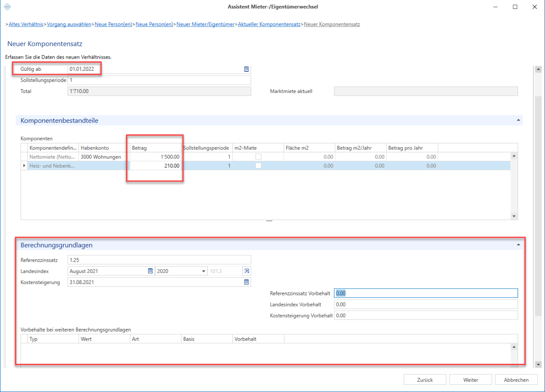Click the Betrag pro Jahr column header
Screen dimensions: 545x392
pyautogui.click(x=412, y=148)
